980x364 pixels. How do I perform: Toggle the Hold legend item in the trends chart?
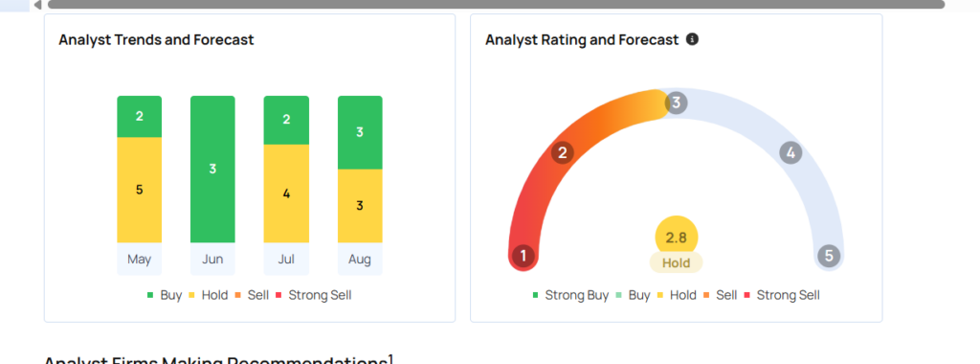click(x=208, y=295)
